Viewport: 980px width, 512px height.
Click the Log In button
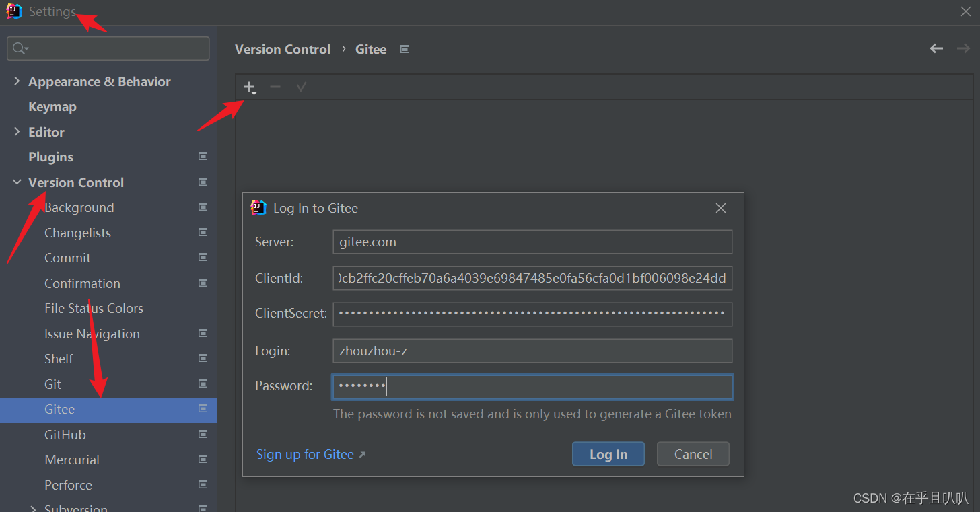coord(608,454)
